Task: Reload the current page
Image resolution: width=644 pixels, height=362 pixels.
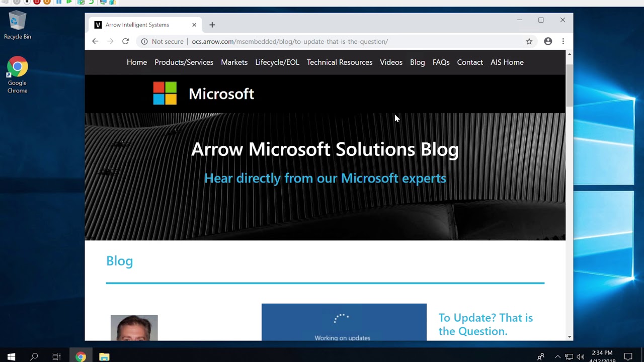Action: pos(125,41)
